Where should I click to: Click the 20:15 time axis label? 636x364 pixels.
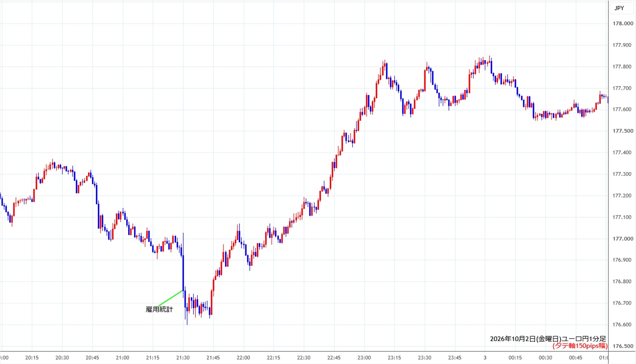32,358
